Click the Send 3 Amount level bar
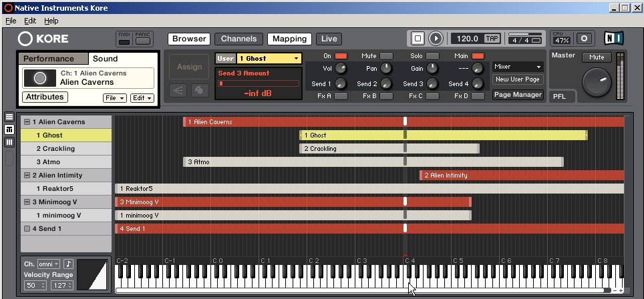644x299 pixels. [259, 83]
